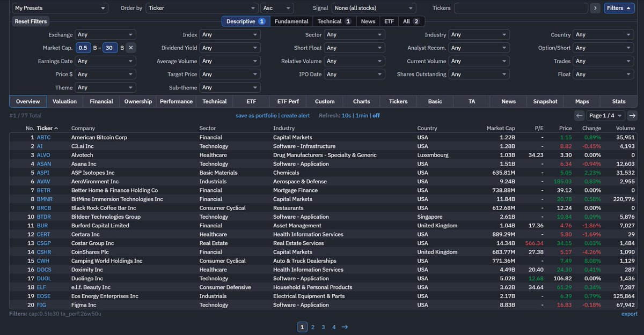
Task: Edit Market Cap maximum 30 field
Action: 110,48
